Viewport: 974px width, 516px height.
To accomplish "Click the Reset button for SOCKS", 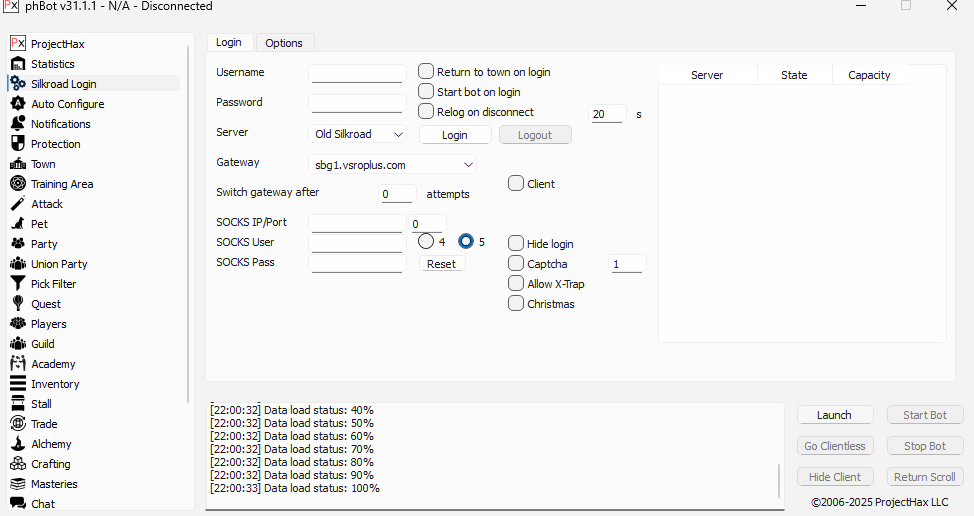I will point(441,264).
